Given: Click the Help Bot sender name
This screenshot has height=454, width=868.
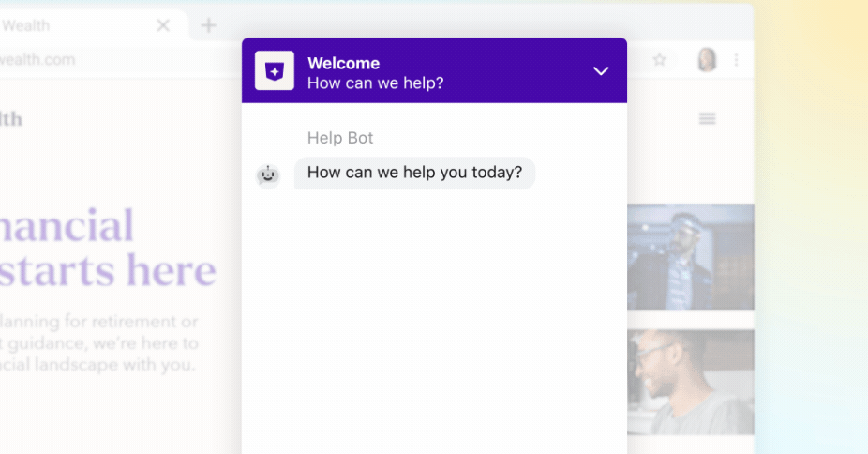Looking at the screenshot, I should [x=340, y=138].
